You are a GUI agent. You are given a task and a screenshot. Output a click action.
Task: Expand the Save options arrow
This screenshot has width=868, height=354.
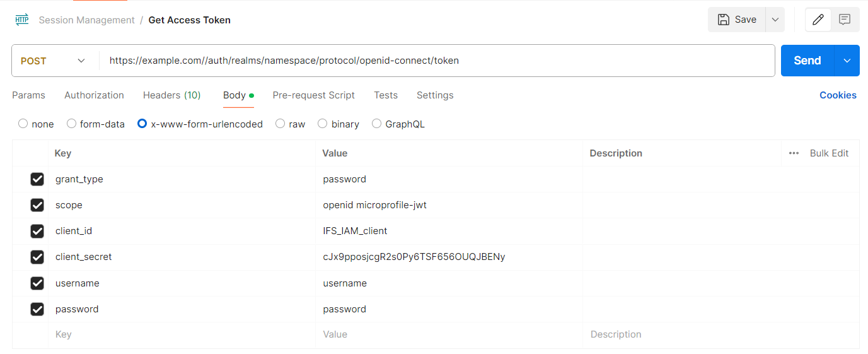[775, 20]
